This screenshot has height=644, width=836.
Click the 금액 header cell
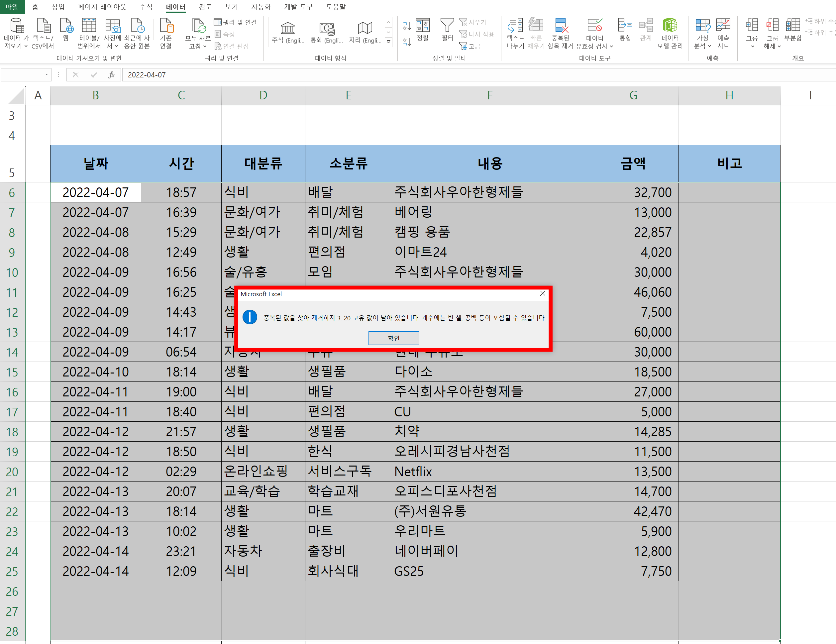(x=633, y=163)
